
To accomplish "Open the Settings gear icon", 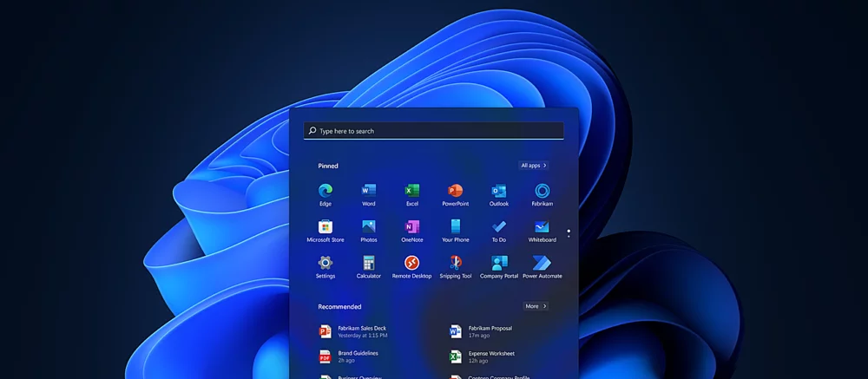I will [x=325, y=263].
